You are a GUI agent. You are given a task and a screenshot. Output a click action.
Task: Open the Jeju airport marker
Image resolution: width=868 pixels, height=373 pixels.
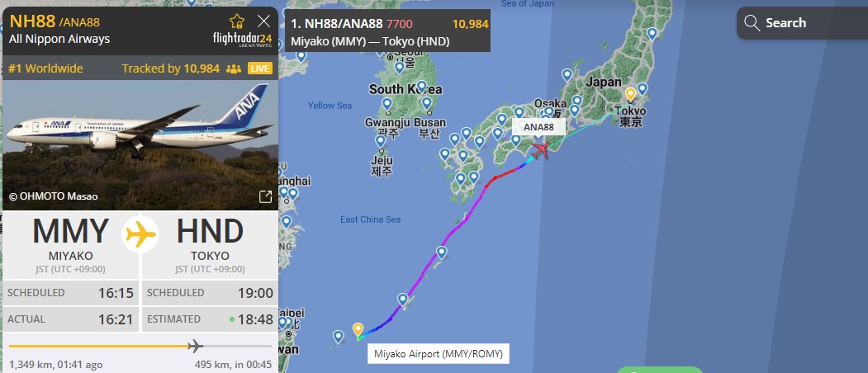click(380, 141)
